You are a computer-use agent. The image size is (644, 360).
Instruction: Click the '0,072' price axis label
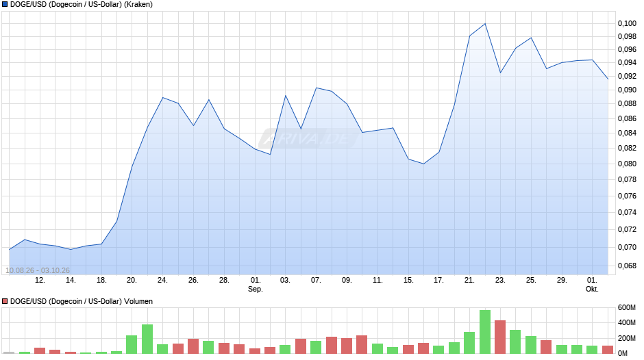tap(627, 229)
